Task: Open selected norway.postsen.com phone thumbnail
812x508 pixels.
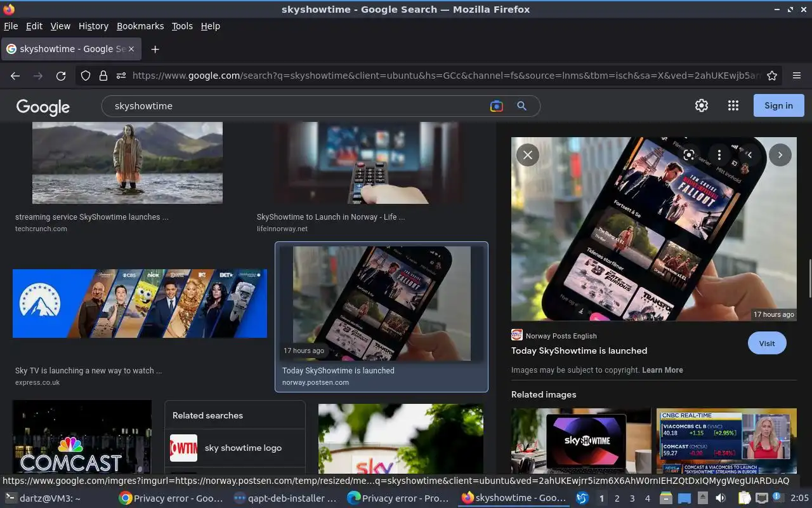Action: click(381, 303)
